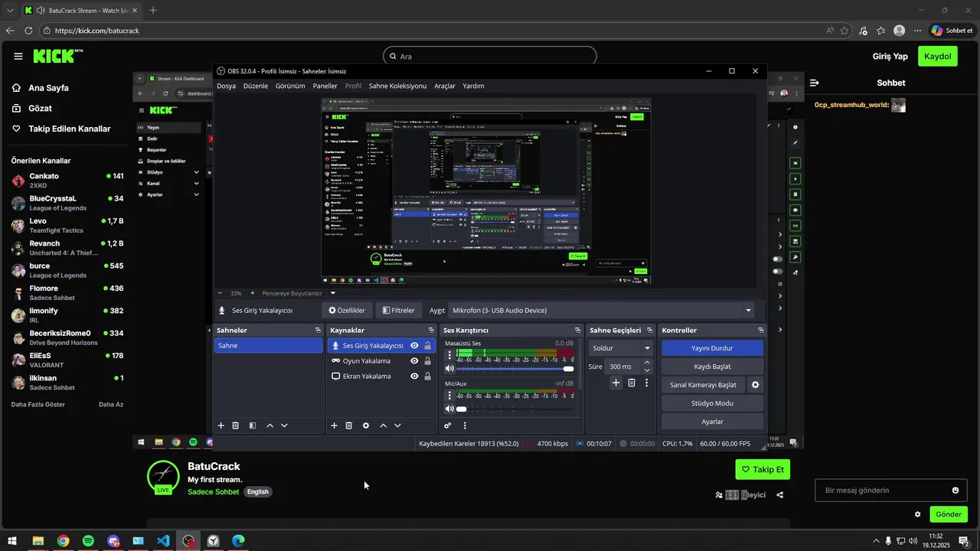Click Daha Fazla Göster link
The image size is (980, 551).
(x=38, y=404)
